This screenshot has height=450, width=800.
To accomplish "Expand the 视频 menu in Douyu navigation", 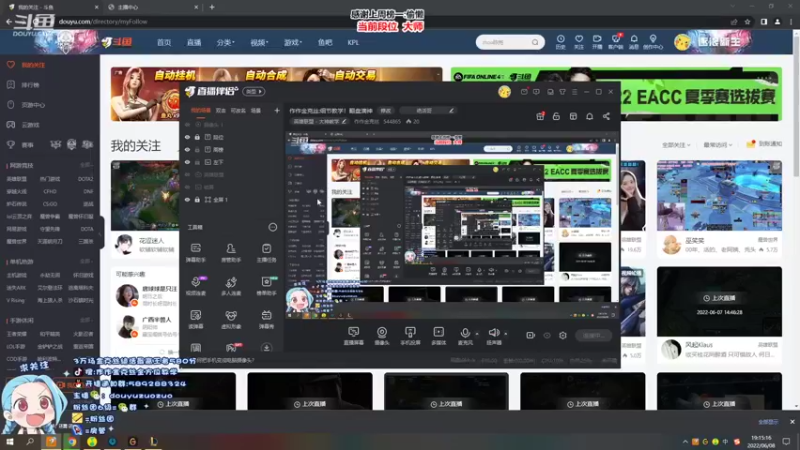I will click(259, 42).
